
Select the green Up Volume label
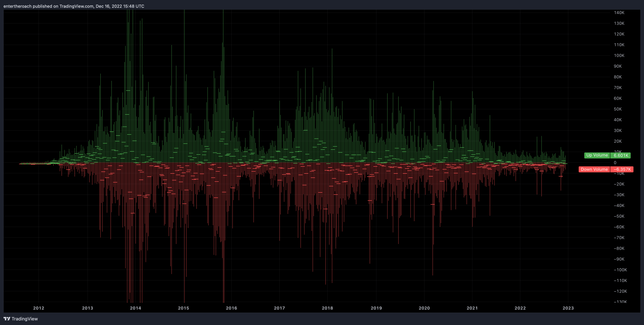coord(597,155)
